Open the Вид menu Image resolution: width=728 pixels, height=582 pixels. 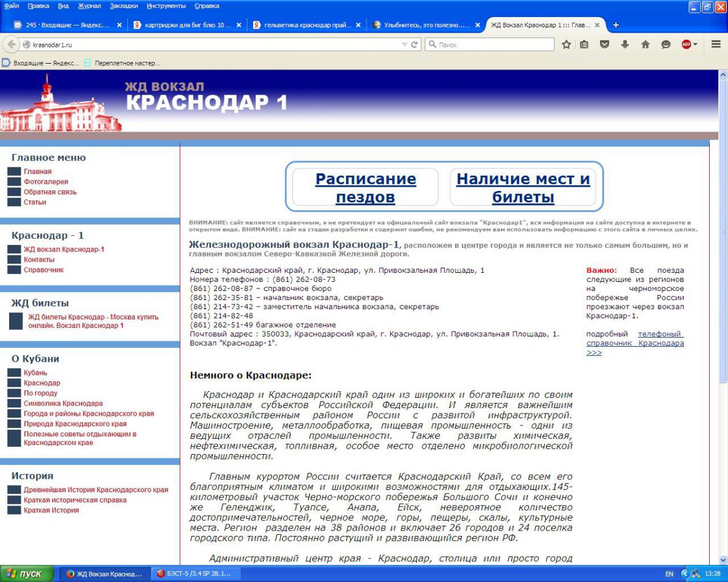point(63,5)
